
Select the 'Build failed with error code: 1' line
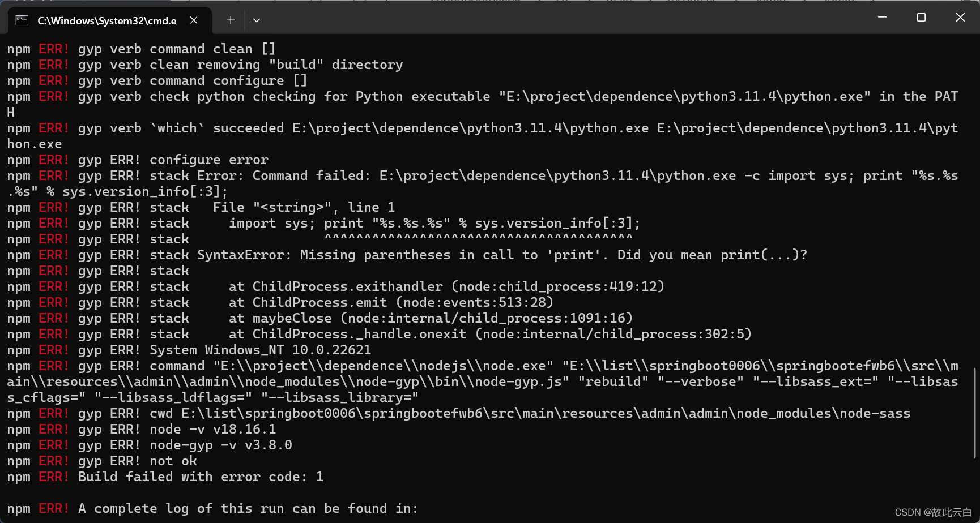point(164,477)
